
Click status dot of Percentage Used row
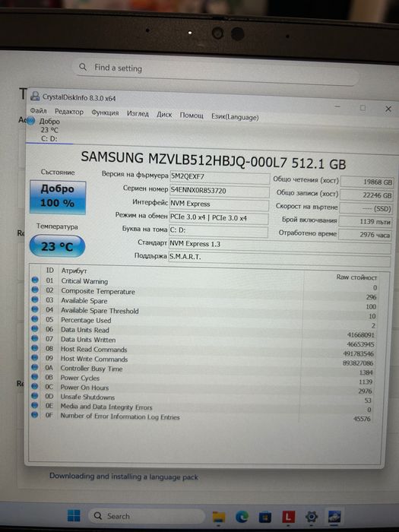(35, 319)
